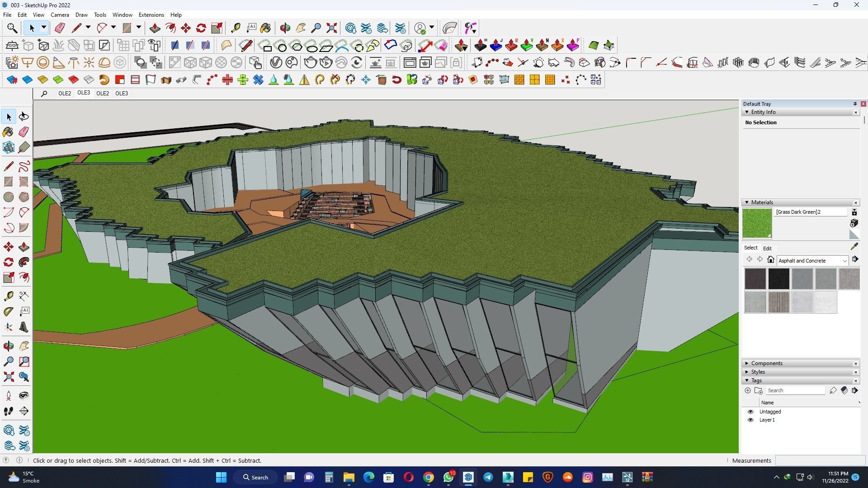Switch to Edit tab in Materials panel
This screenshot has width=868, height=488.
click(767, 248)
